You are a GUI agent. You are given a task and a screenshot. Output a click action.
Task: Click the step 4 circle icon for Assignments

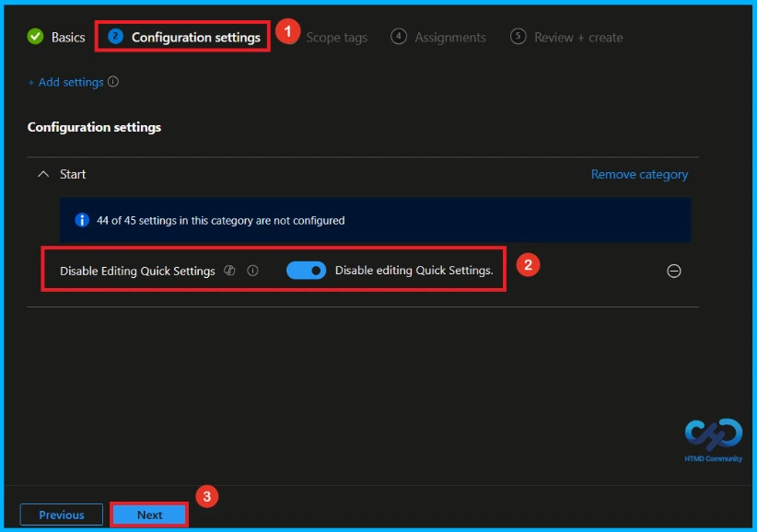click(398, 36)
